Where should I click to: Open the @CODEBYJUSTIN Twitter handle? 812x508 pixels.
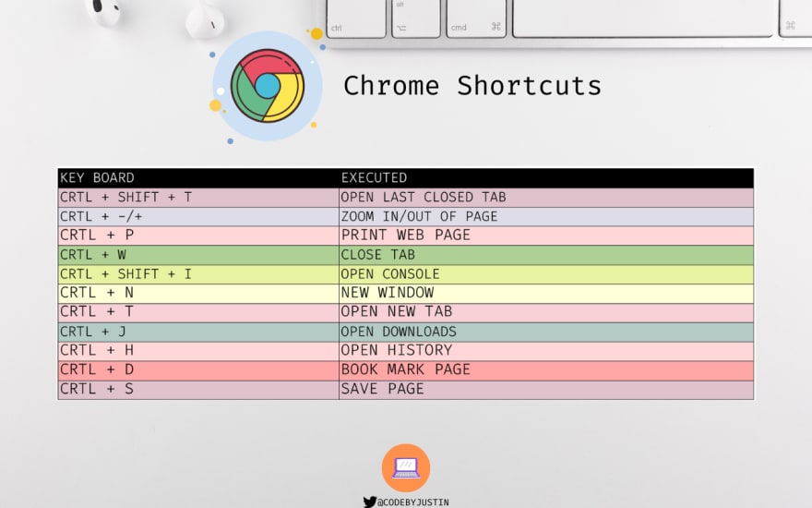(x=412, y=502)
